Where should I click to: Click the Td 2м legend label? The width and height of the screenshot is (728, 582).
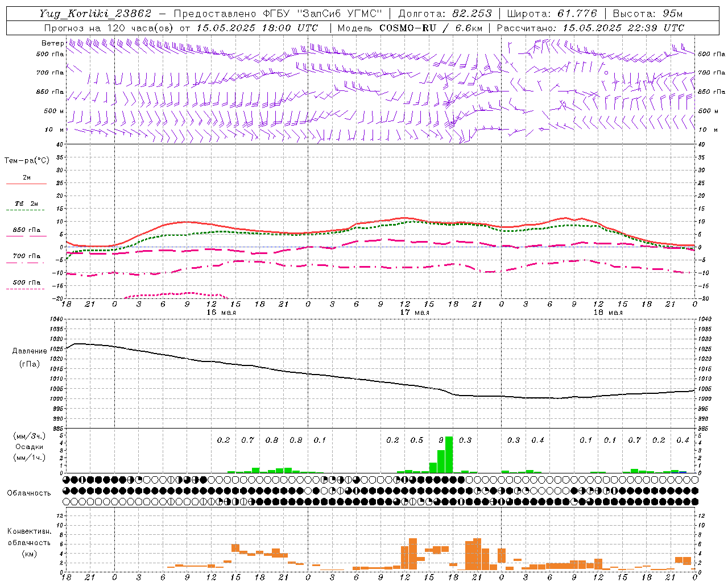coord(26,203)
